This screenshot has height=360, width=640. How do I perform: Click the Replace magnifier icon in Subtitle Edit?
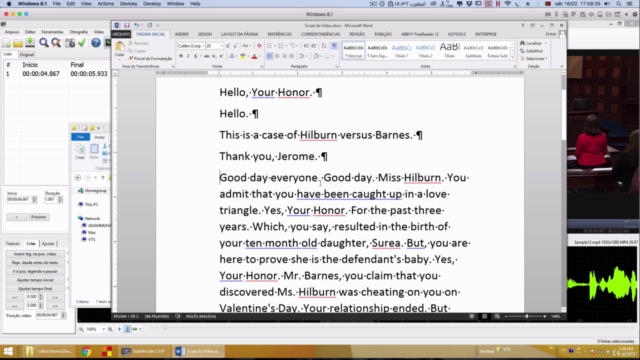56,42
